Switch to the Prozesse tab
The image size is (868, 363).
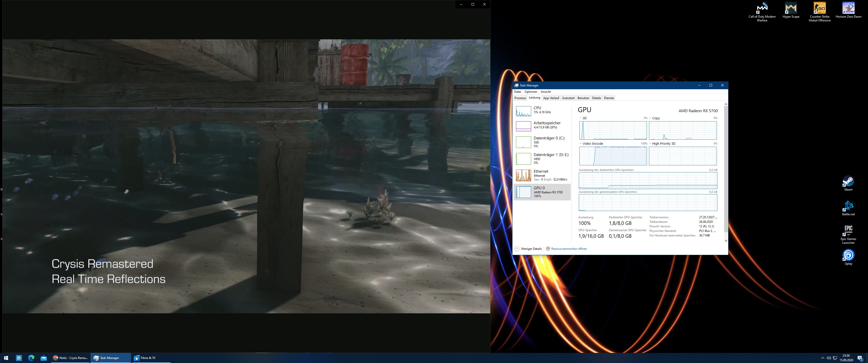click(x=520, y=98)
